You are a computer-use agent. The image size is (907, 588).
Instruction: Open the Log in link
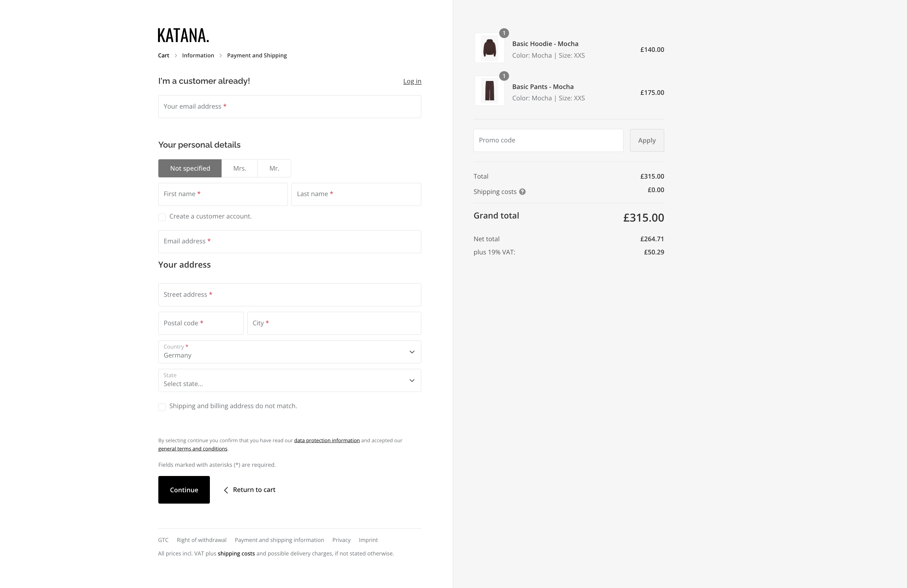point(412,81)
